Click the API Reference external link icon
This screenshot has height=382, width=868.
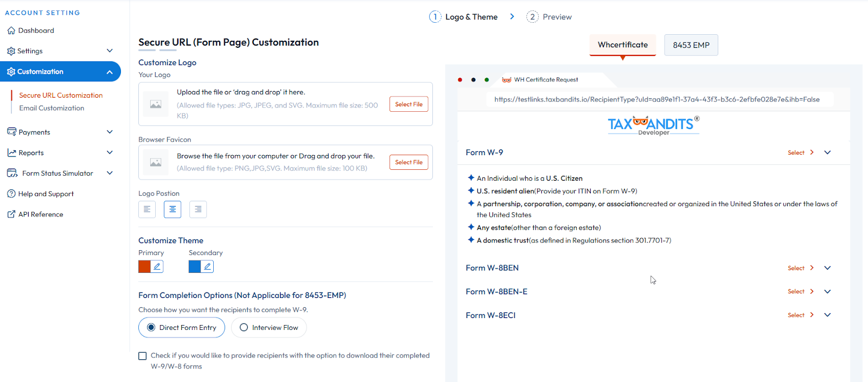click(11, 214)
